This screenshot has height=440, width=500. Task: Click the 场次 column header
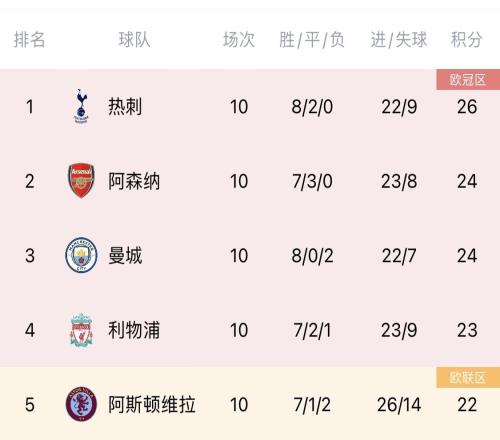click(x=239, y=40)
